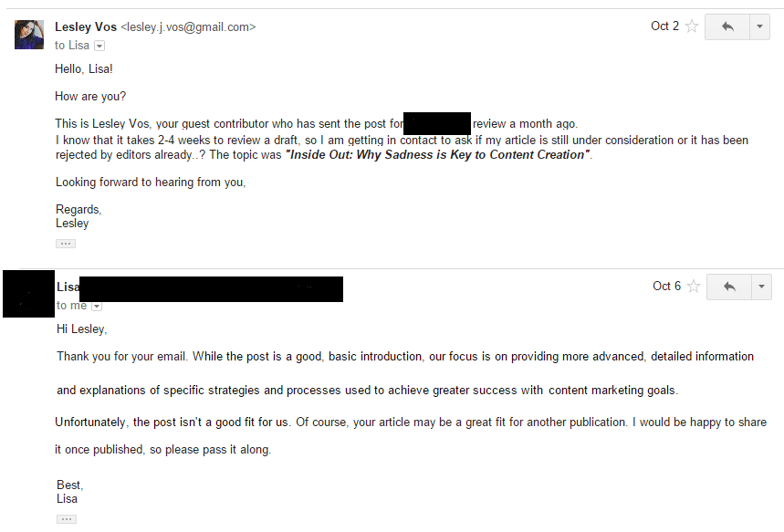
Task: Click the 'to Lisa' recipient text
Action: pyautogui.click(x=72, y=46)
